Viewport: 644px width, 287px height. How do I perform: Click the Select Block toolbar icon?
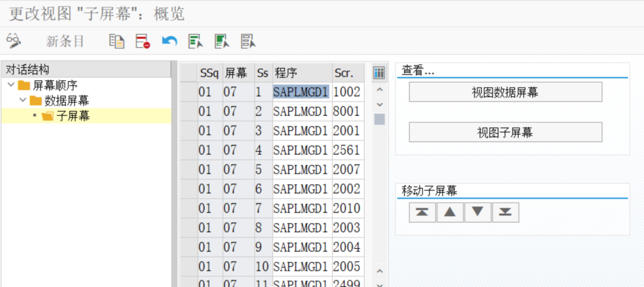click(x=222, y=41)
